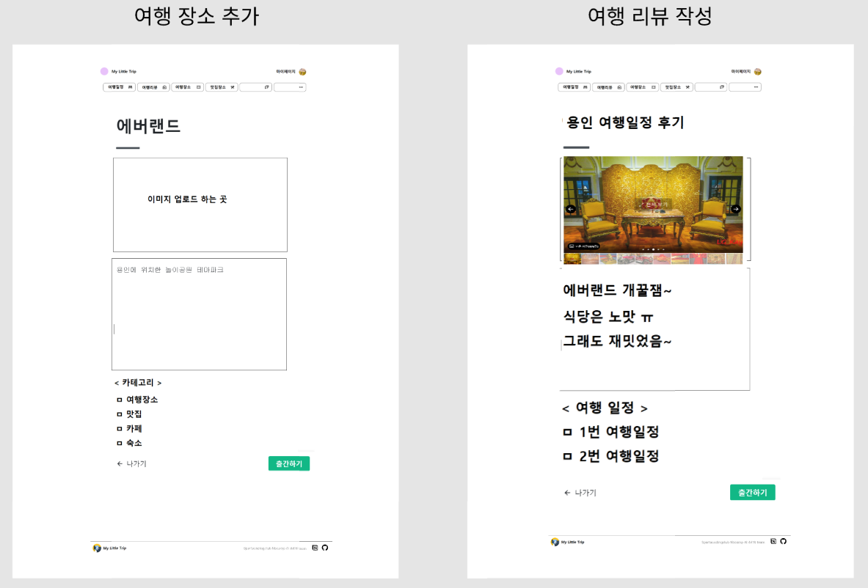Click the My Little Trip header text in the 여행 리뷰 작성 mockup

click(579, 71)
